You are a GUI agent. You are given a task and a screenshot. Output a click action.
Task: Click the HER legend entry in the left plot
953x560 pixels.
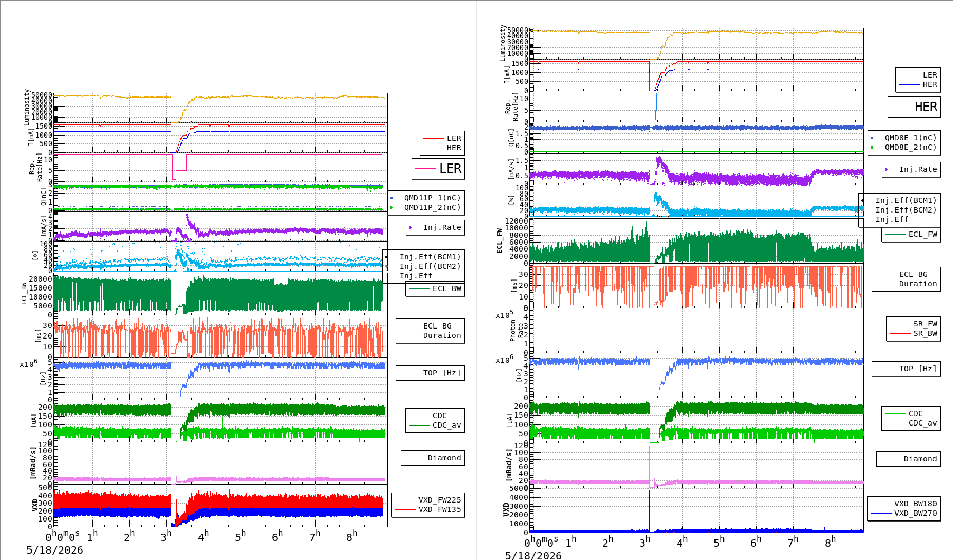tap(454, 148)
